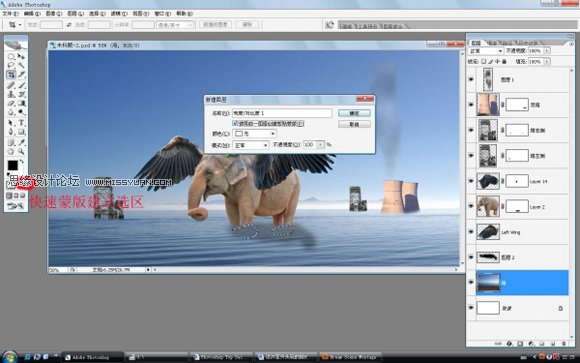Open the Filter menu
The height and width of the screenshot is (363, 580).
tap(119, 14)
